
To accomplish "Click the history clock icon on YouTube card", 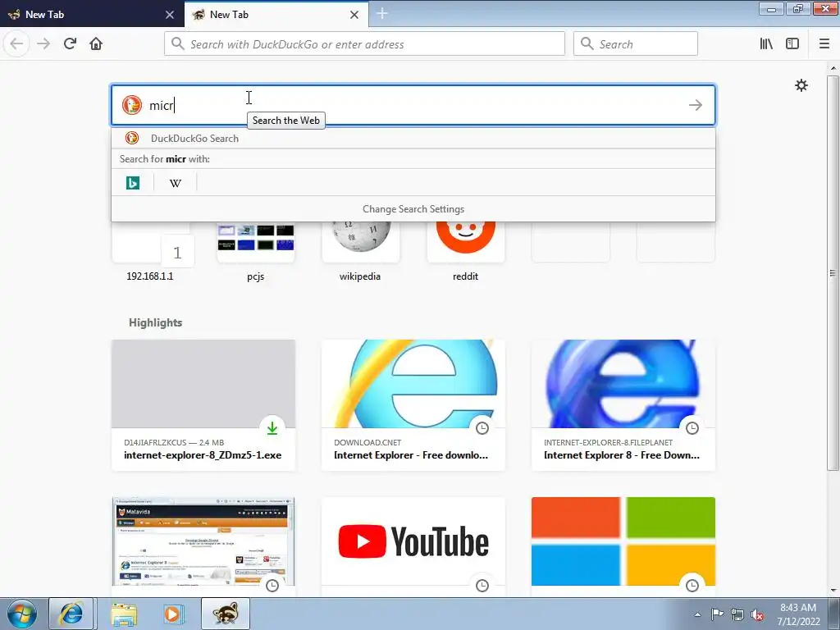I will click(482, 586).
